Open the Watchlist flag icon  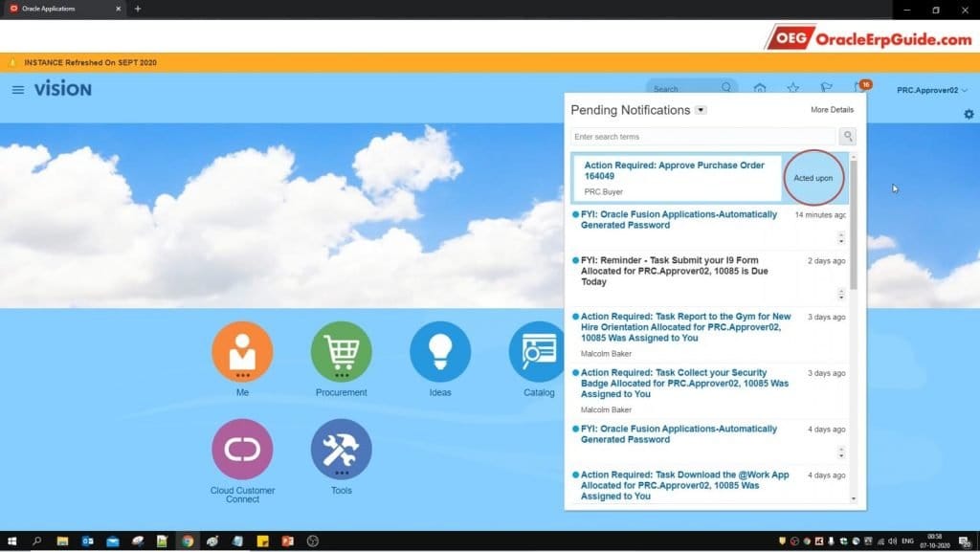[x=827, y=87]
